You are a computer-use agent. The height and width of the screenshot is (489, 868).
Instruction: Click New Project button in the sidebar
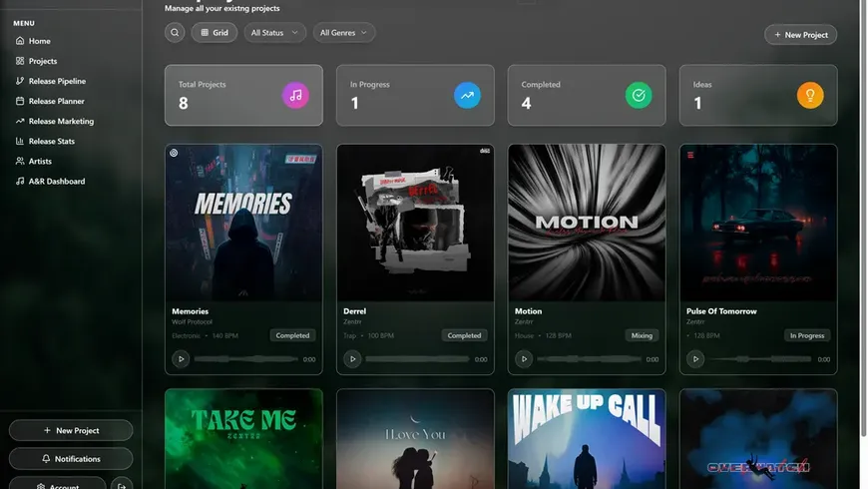click(x=71, y=430)
